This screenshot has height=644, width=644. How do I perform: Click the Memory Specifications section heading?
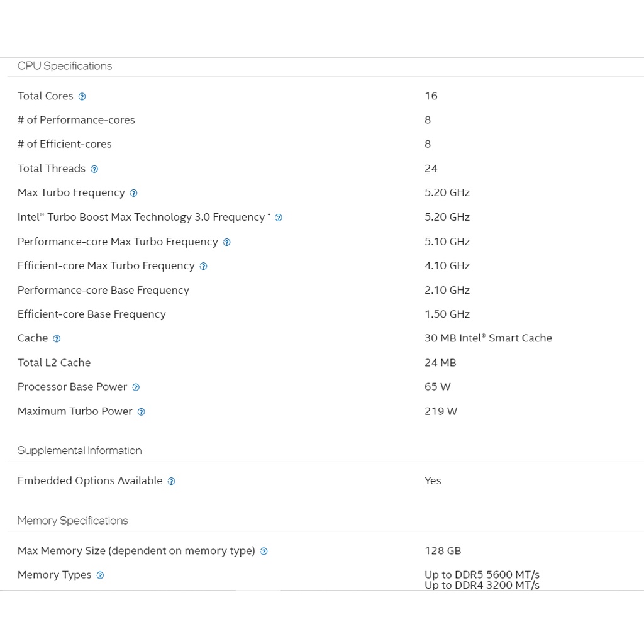(x=72, y=521)
